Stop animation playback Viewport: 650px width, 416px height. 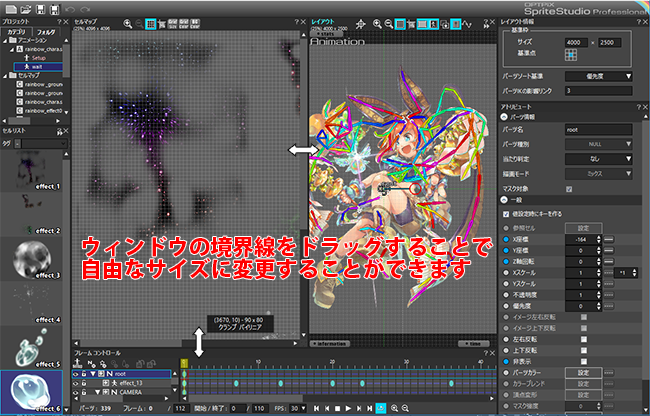click(337, 408)
